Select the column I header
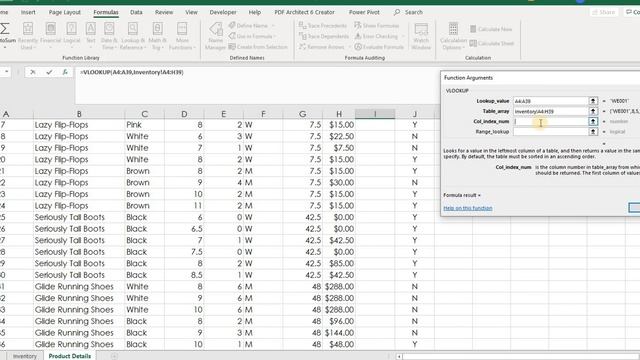Viewport: 640px width, 360px height. click(375, 114)
